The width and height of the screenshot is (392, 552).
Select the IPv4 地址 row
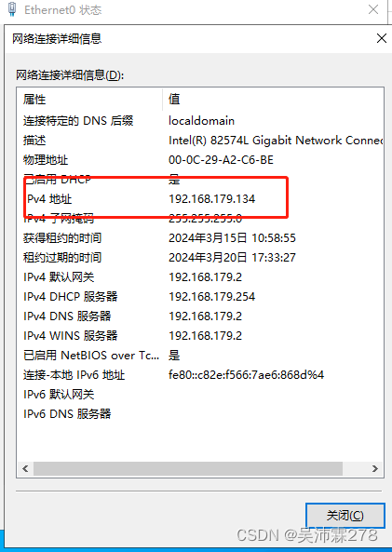pyautogui.click(x=200, y=199)
